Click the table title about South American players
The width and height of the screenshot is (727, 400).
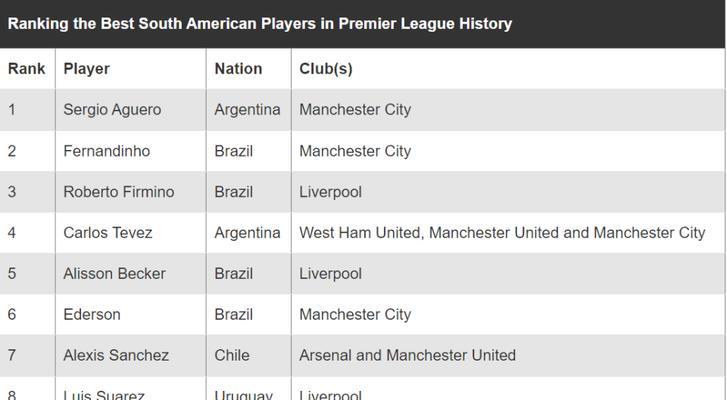260,24
